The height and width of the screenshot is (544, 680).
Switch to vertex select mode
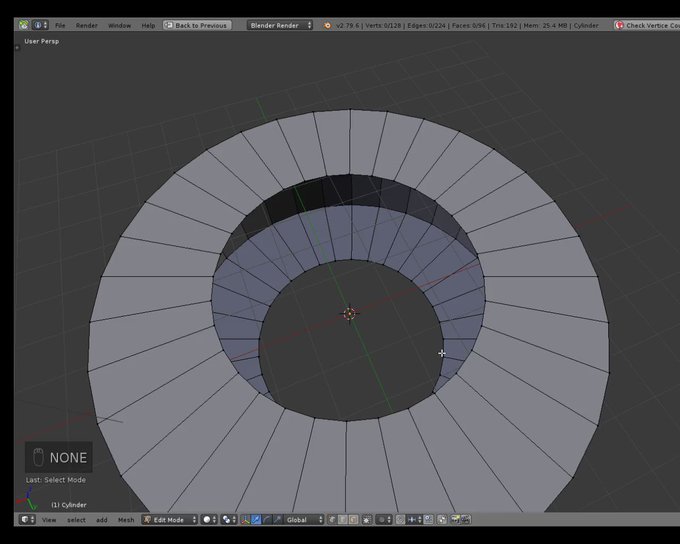332,520
